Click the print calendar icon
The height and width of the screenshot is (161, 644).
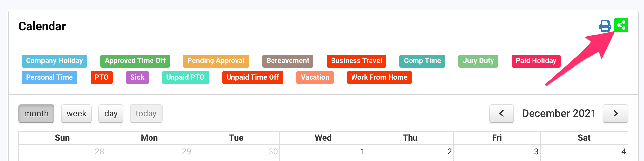click(605, 26)
